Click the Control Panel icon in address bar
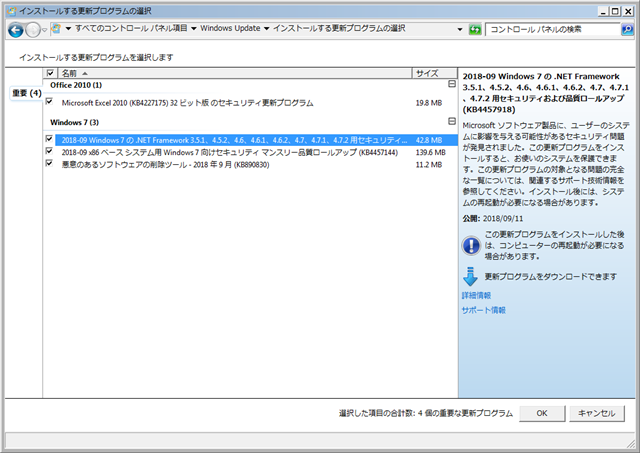The width and height of the screenshot is (640, 453). pos(57,29)
